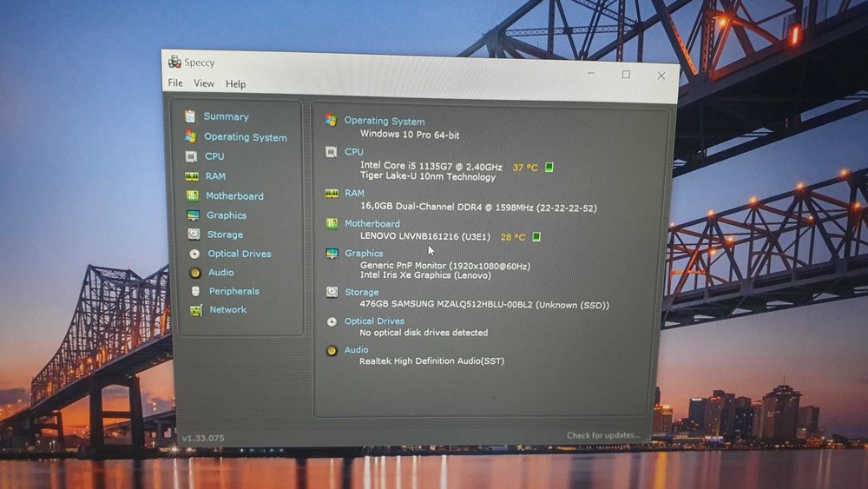868x489 pixels.
Task: Click the green motherboard temperature indicator
Action: coord(536,237)
